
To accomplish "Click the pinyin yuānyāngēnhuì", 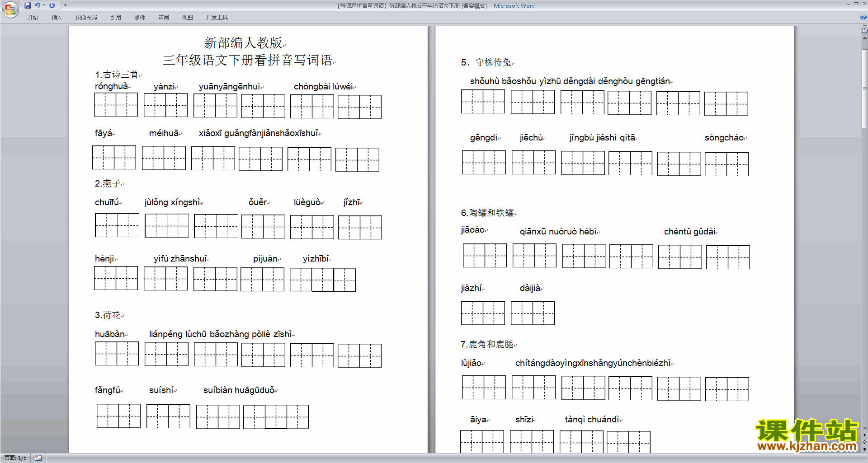I will tap(230, 86).
